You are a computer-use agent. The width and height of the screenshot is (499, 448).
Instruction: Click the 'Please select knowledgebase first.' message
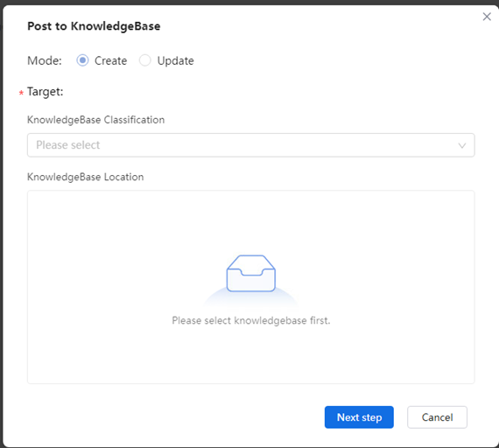[x=250, y=320]
